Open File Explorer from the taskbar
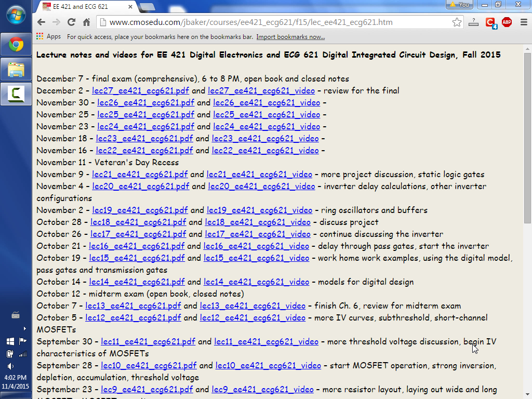532x399 pixels. point(16,70)
